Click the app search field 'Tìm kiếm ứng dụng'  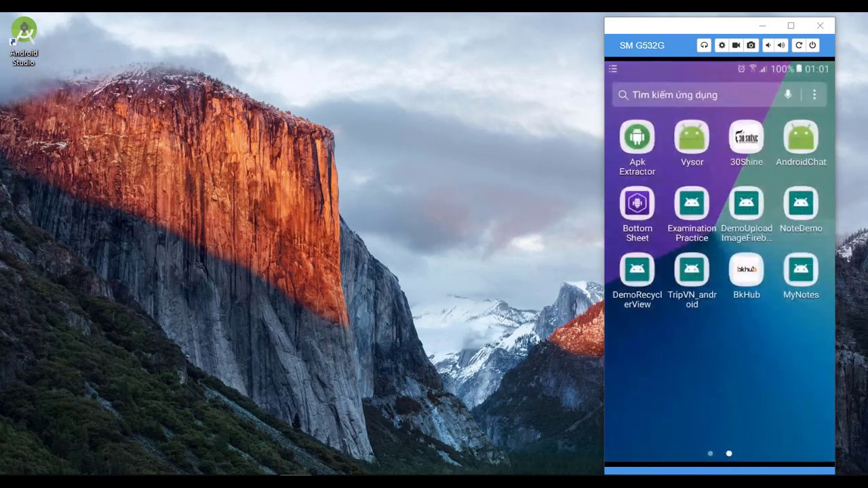719,95
